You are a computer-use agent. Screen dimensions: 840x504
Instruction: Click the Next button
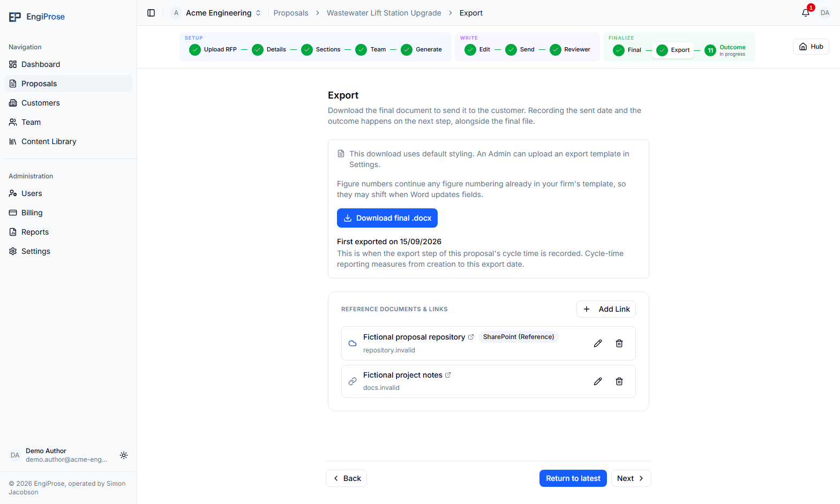pyautogui.click(x=631, y=478)
